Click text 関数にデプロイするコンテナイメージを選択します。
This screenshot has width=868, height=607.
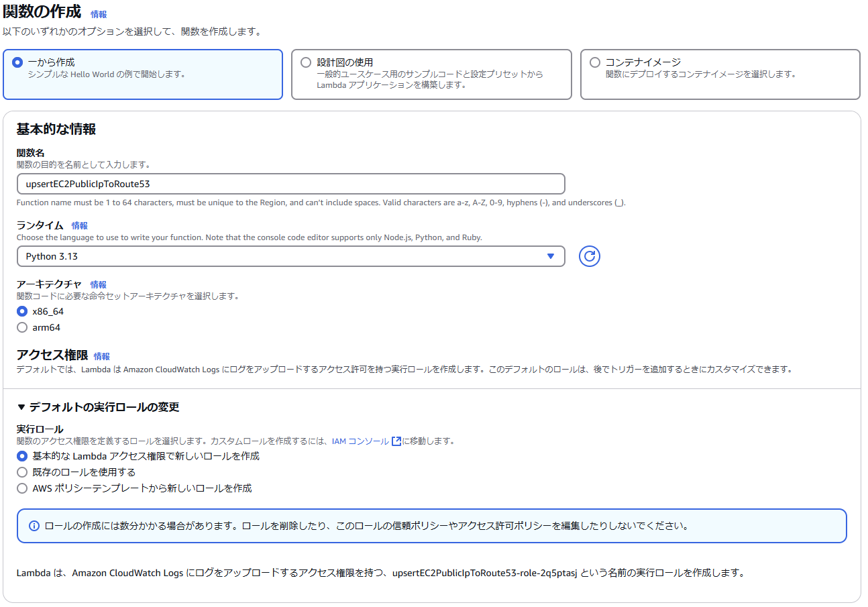click(701, 74)
